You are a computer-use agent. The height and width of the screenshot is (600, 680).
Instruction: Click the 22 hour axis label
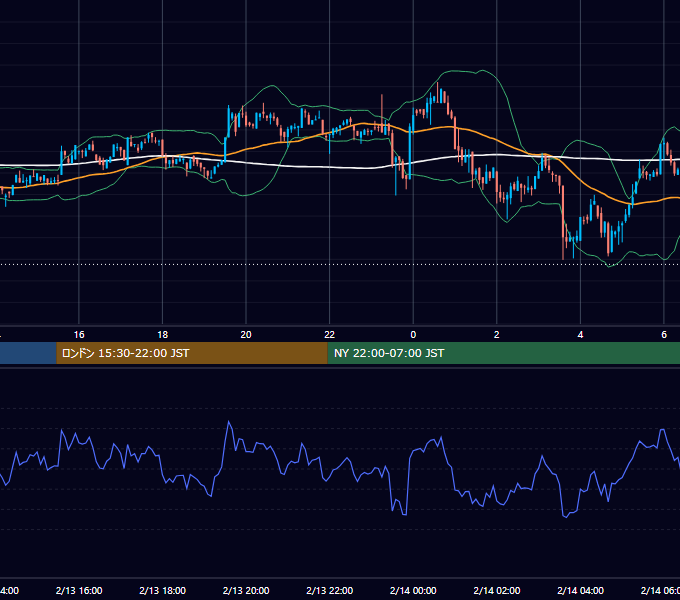coord(330,335)
